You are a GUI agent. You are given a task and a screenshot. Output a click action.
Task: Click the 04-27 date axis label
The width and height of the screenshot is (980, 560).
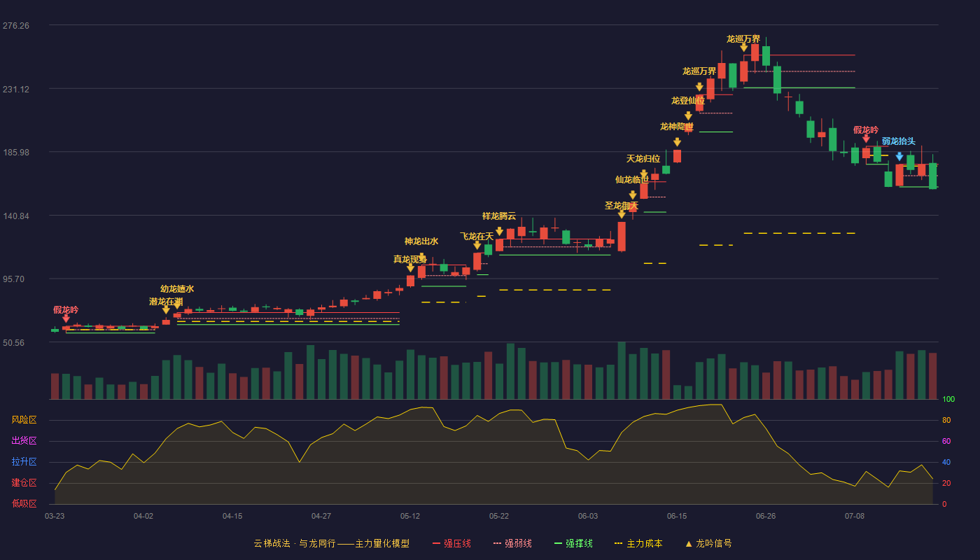pyautogui.click(x=321, y=516)
